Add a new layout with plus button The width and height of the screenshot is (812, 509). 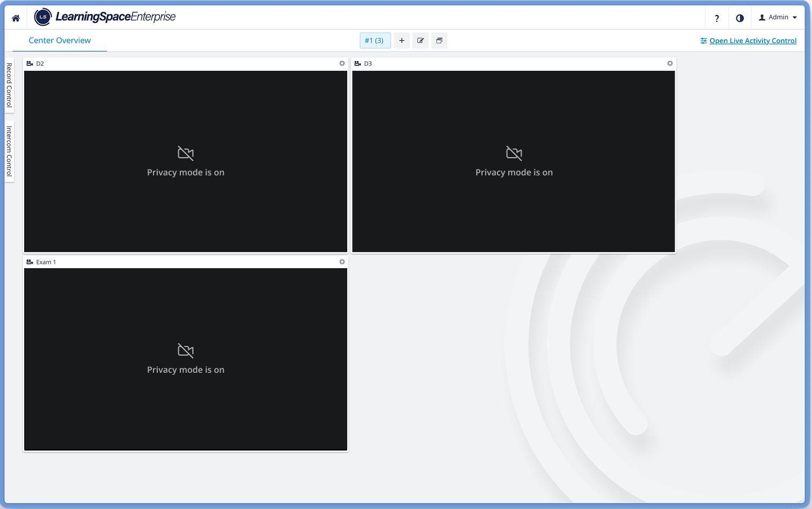tap(401, 41)
